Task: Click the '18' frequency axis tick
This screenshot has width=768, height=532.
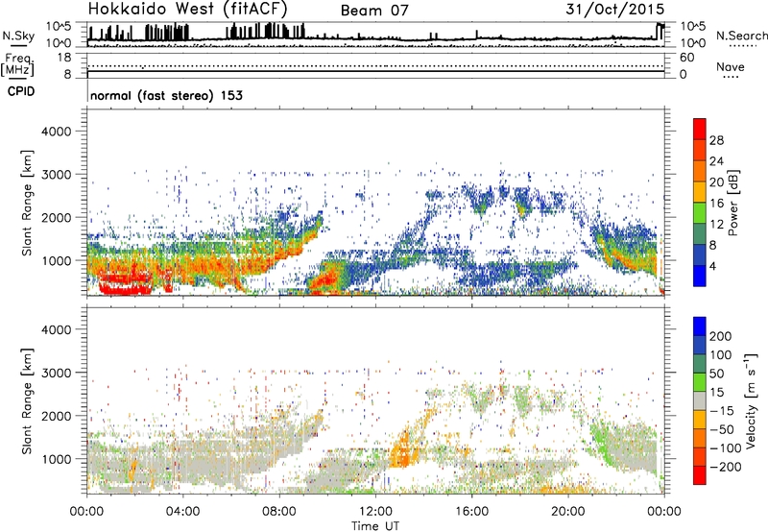Action: point(64,58)
